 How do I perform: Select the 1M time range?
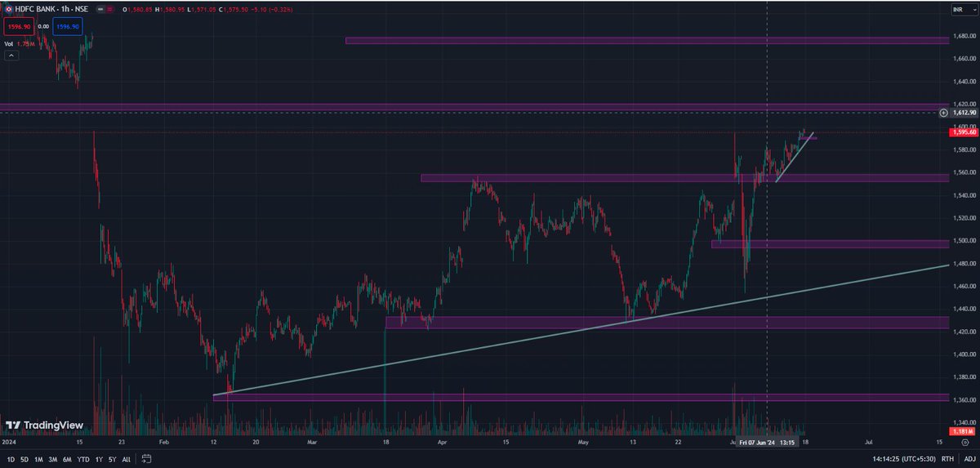click(x=38, y=460)
